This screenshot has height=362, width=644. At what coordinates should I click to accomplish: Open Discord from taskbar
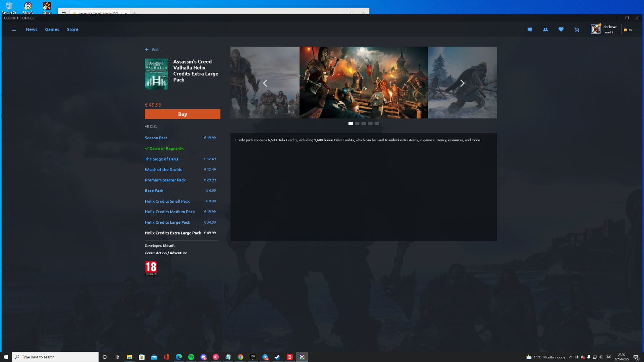point(204,357)
